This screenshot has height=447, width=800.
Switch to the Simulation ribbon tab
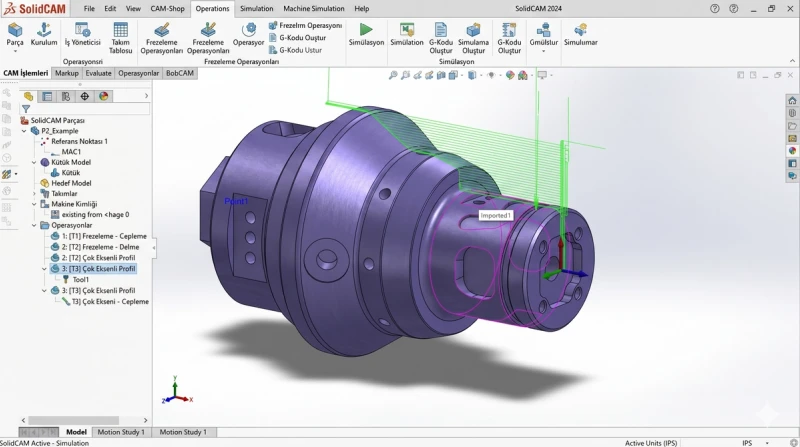click(257, 9)
